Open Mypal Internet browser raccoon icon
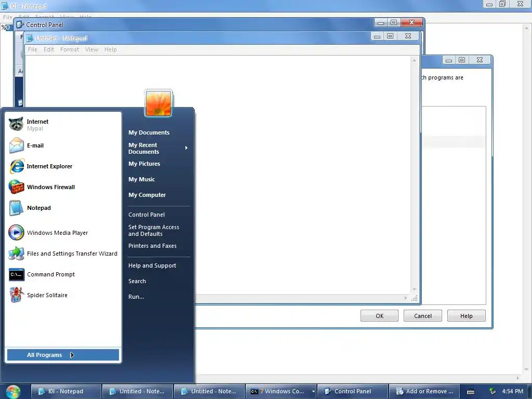532x399 pixels. pyautogui.click(x=16, y=124)
